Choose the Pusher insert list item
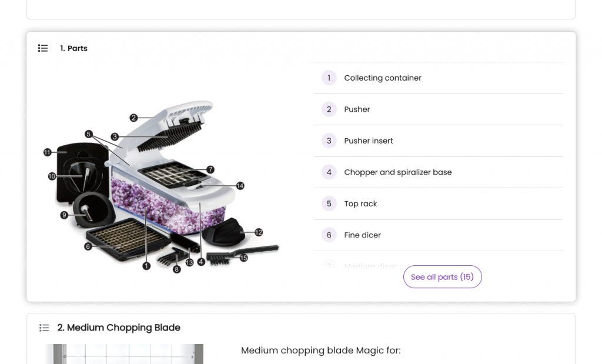This screenshot has height=364, width=602. pos(438,141)
